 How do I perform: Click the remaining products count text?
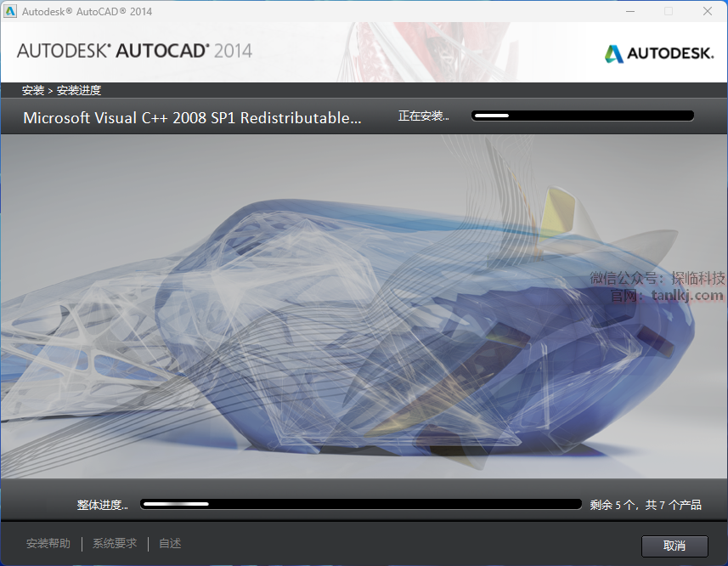tap(646, 505)
